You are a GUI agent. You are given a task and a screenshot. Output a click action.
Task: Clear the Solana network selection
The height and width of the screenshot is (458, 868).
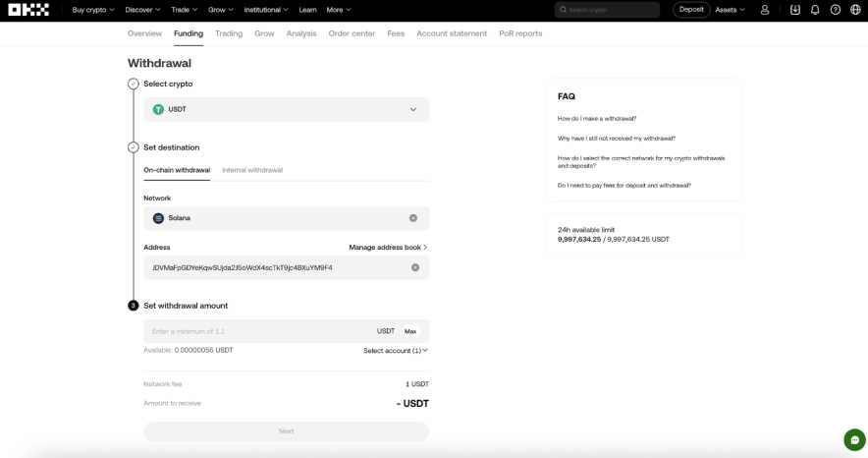click(413, 218)
